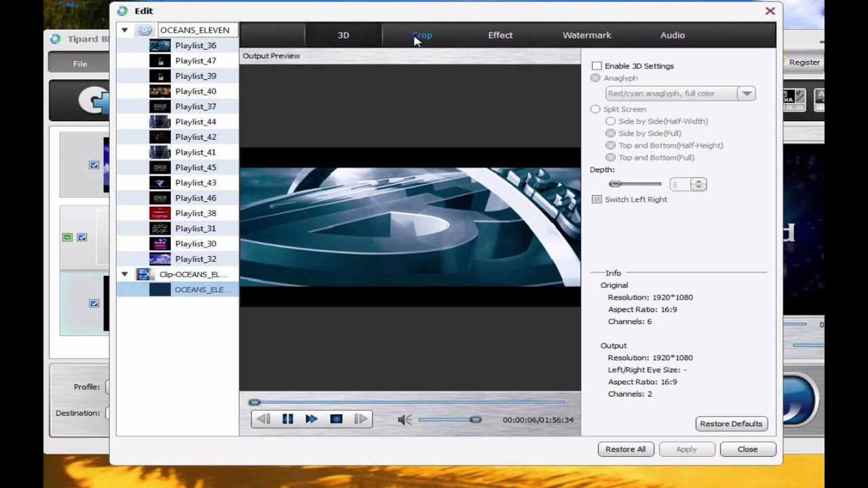Image resolution: width=868 pixels, height=488 pixels.
Task: Choose Side by Side(Full) option
Action: (x=610, y=134)
